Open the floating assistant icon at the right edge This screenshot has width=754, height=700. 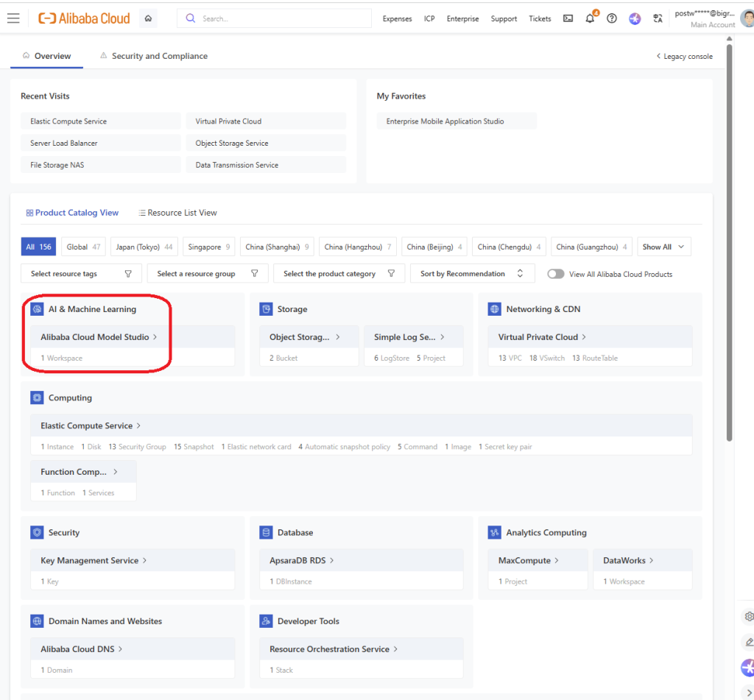tap(748, 668)
